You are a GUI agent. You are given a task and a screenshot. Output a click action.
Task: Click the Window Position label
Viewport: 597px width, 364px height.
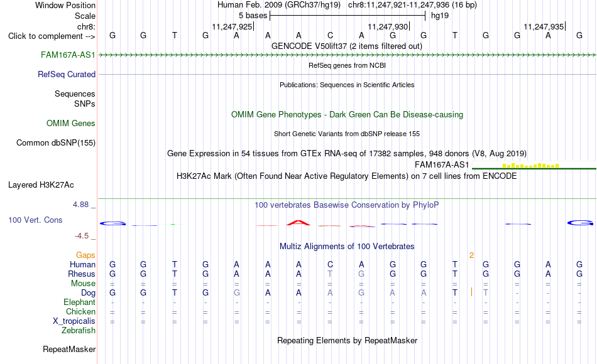(x=65, y=5)
